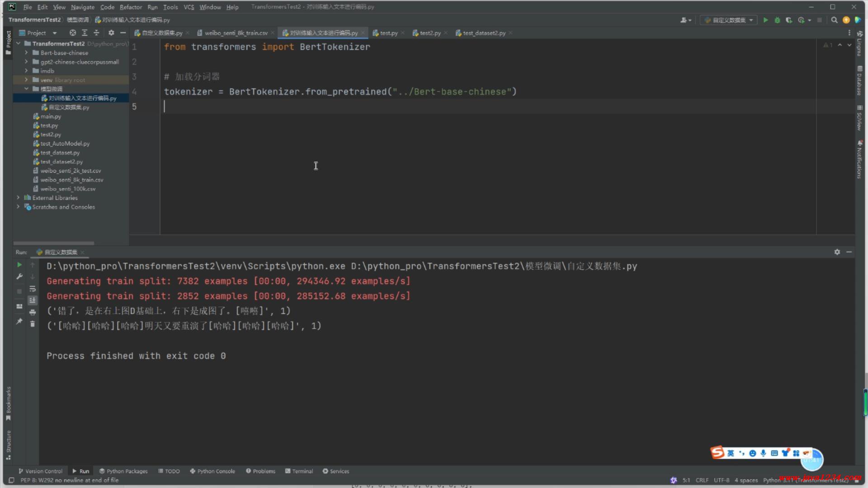Toggle pin tab in Run panel

pos(19,321)
